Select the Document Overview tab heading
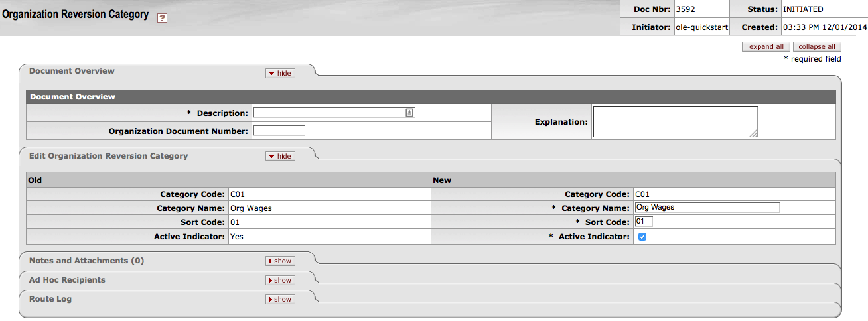Screen dimensions: 868x321 coord(72,71)
